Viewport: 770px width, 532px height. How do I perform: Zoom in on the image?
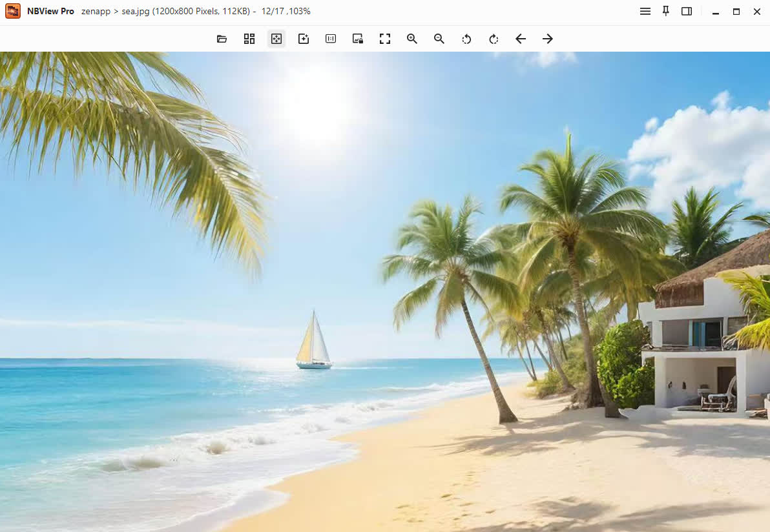[412, 39]
